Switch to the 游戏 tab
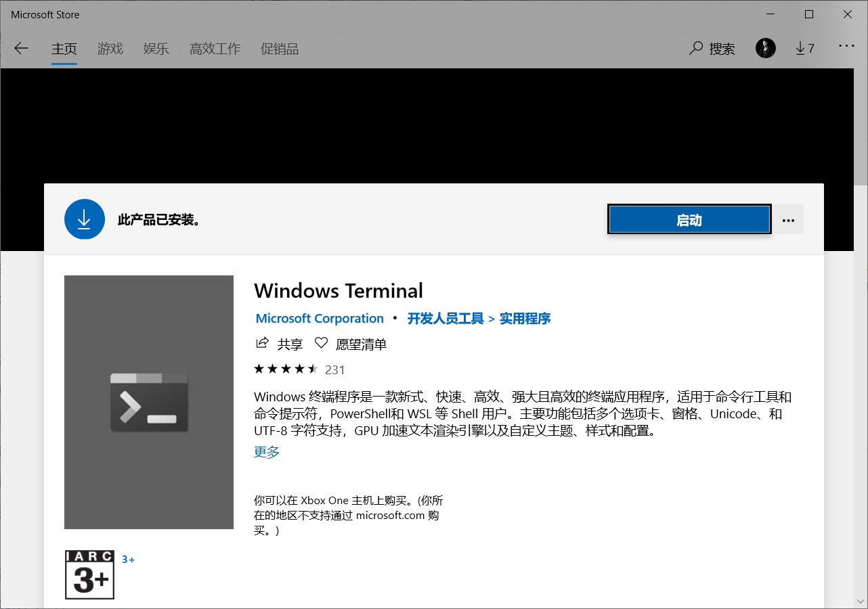Viewport: 868px width, 609px height. (110, 49)
